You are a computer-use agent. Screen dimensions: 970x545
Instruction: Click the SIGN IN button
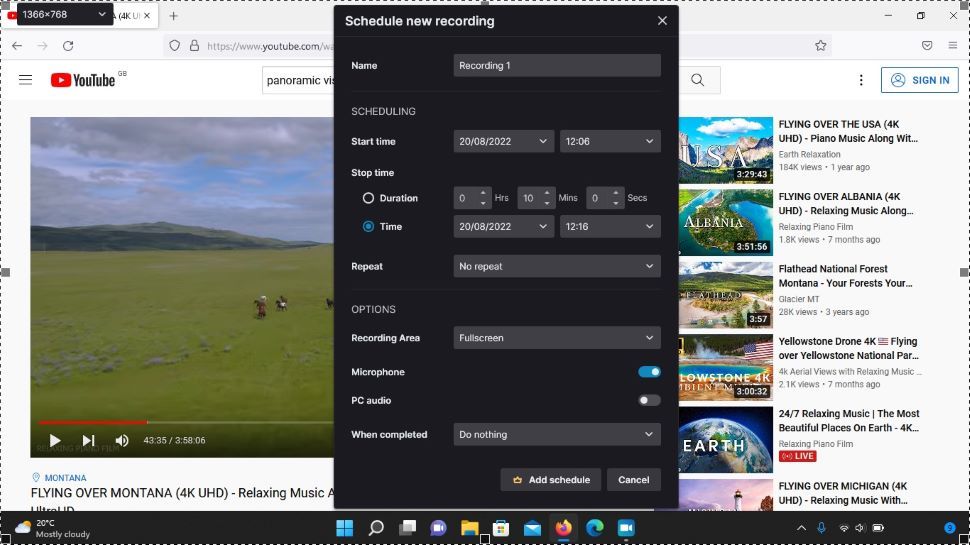(920, 80)
